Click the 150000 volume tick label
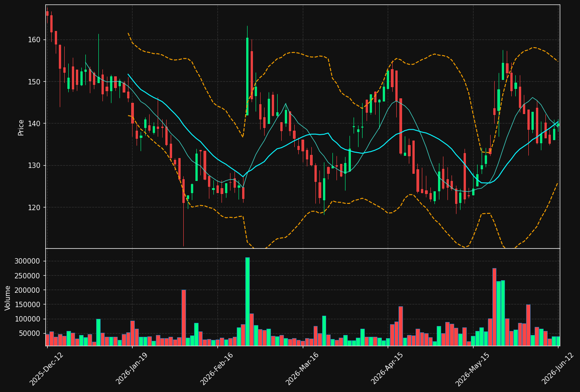This screenshot has height=392, width=580. pos(28,304)
